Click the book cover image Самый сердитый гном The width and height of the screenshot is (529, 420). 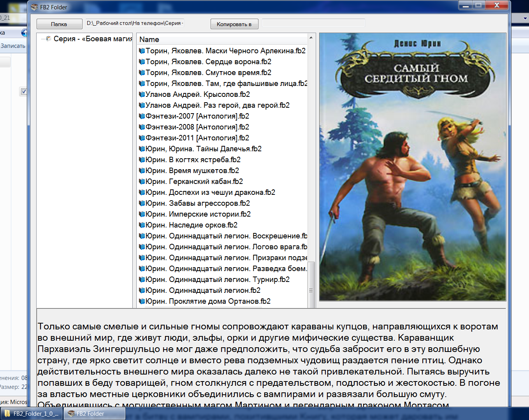[413, 167]
